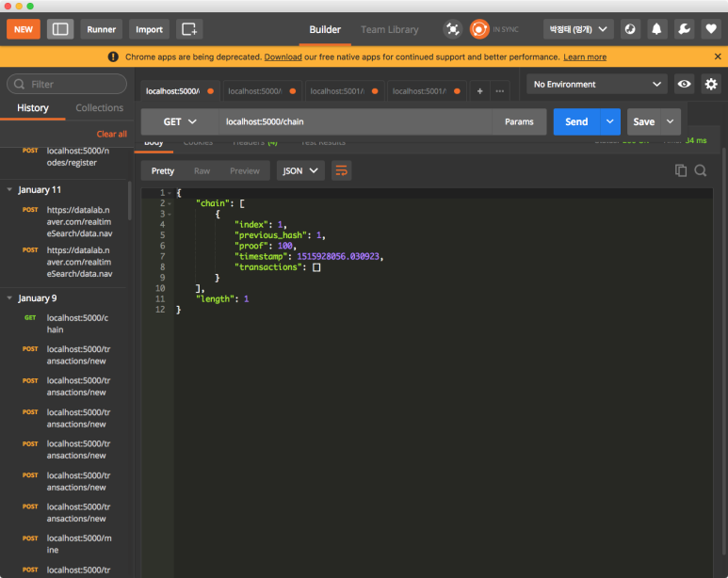Fold the object at line 3
Image resolution: width=728 pixels, height=578 pixels.
coord(170,214)
